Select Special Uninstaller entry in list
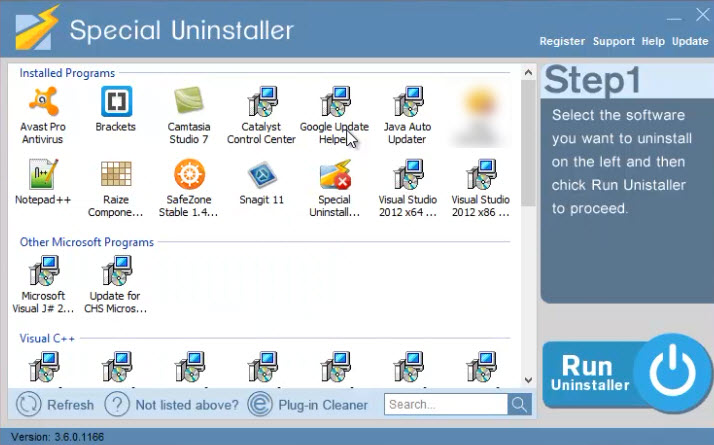Screen dimensions: 714x445 (335, 174)
